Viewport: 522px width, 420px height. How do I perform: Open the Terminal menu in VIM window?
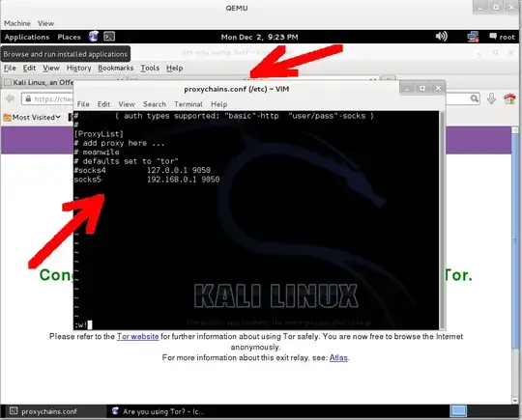click(x=188, y=104)
